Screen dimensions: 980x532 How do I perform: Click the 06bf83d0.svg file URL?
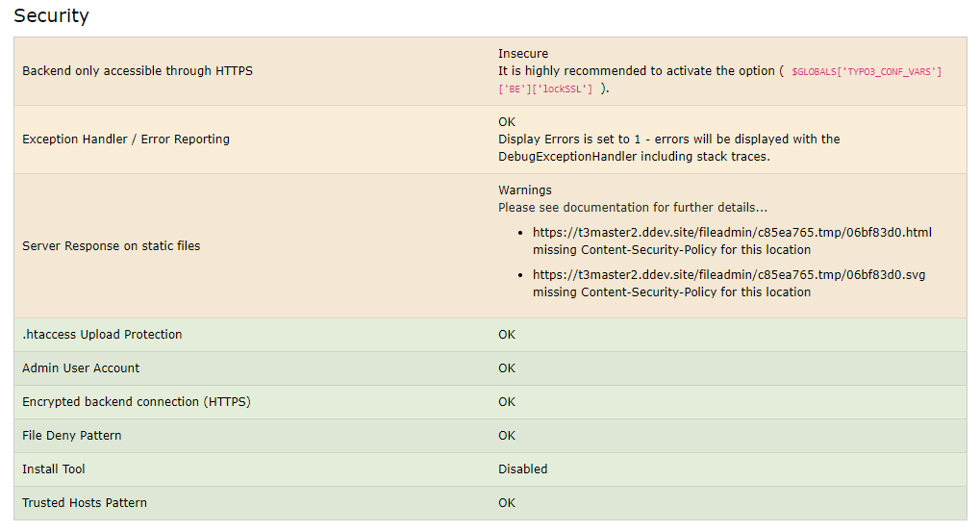729,275
